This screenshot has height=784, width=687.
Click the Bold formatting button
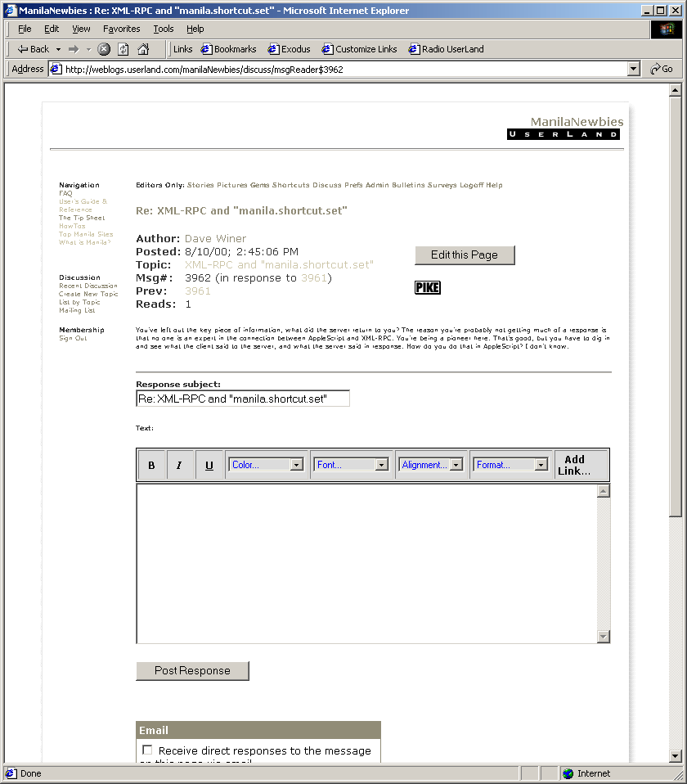[x=151, y=465]
